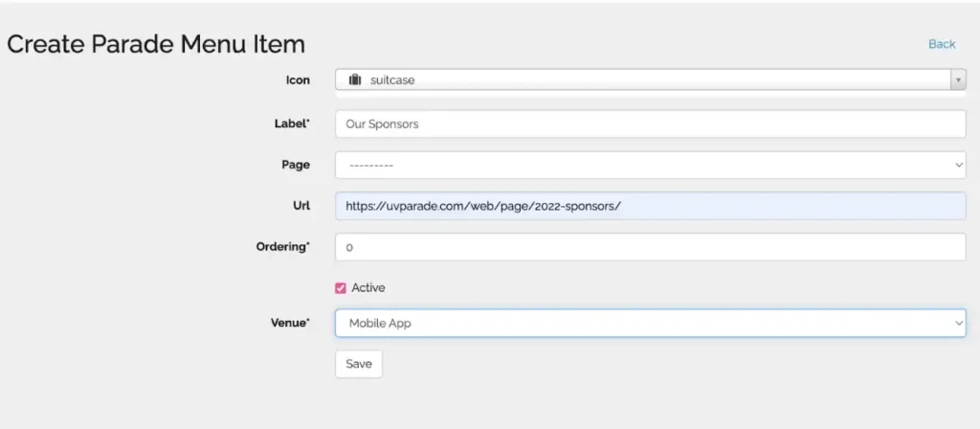Click the chevron on the Venue select
The image size is (980, 429).
click(959, 324)
